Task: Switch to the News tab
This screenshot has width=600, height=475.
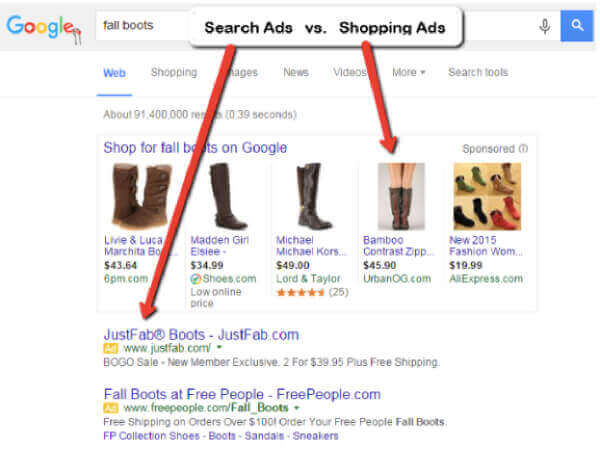Action: point(296,72)
